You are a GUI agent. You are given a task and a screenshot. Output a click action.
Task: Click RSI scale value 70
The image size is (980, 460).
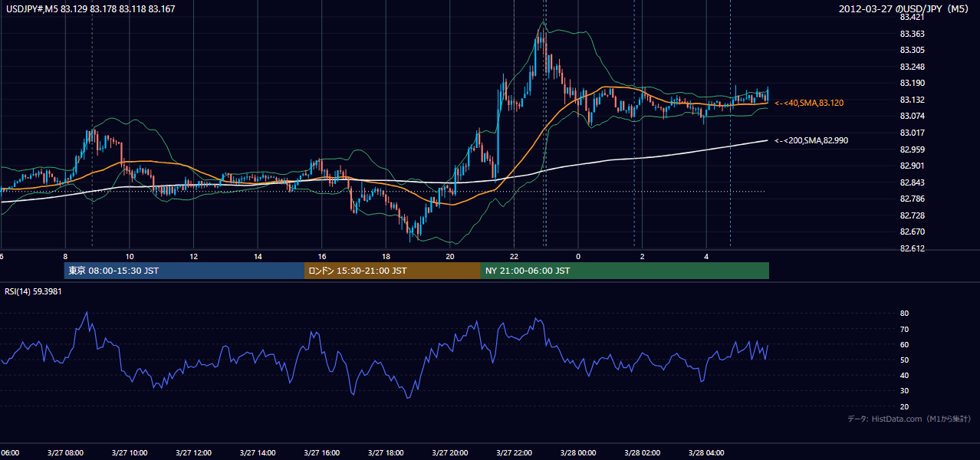(904, 329)
